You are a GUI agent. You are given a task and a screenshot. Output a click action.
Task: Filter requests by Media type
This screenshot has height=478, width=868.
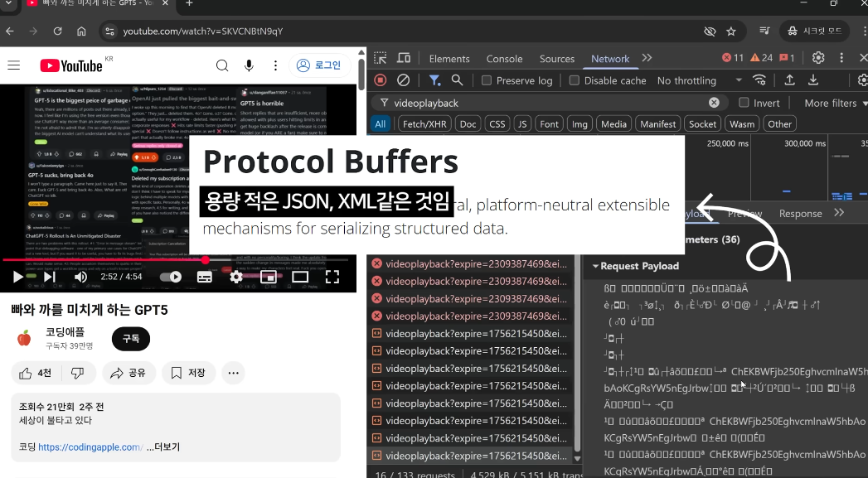coord(614,124)
